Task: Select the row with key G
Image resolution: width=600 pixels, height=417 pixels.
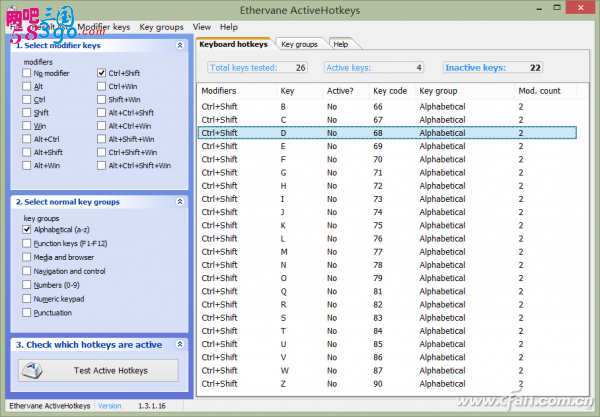Action: coord(387,173)
